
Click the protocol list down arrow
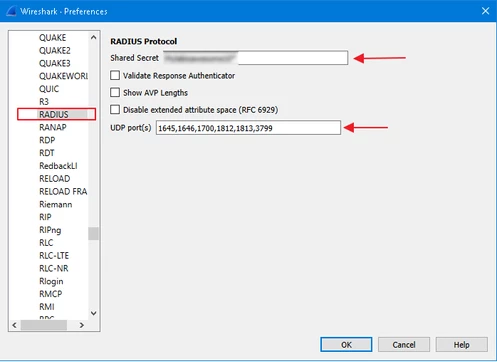[x=94, y=313]
